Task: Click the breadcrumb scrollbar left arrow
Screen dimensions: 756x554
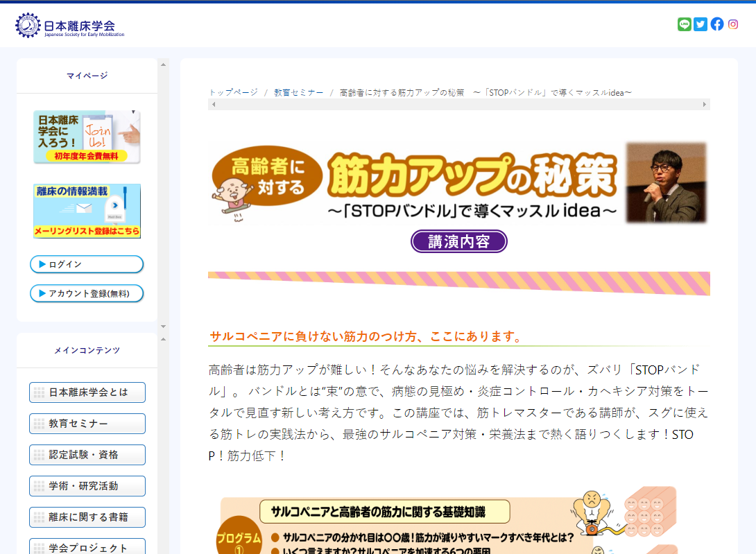Action: (x=214, y=104)
